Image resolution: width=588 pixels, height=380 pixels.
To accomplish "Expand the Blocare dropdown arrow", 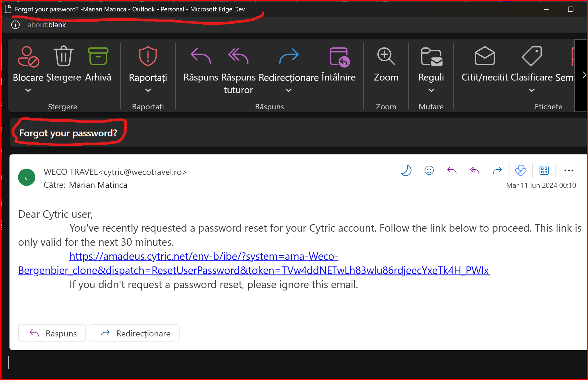I will [28, 90].
